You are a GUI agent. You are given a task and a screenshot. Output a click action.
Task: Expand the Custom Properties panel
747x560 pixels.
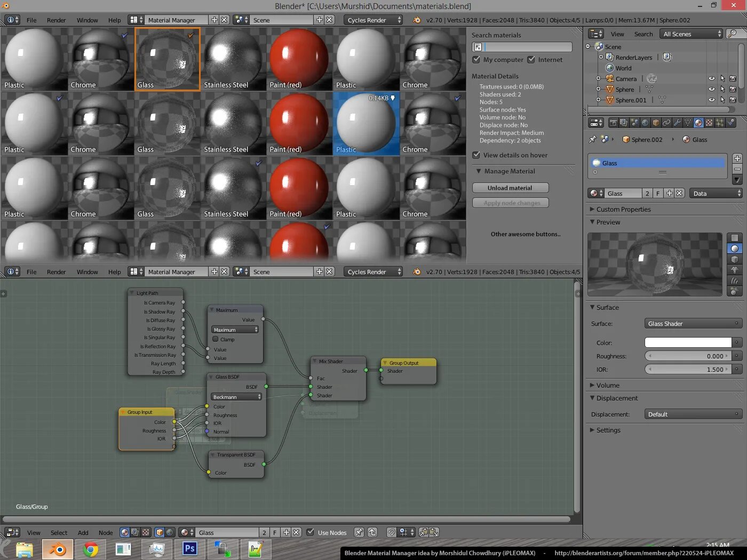point(592,209)
